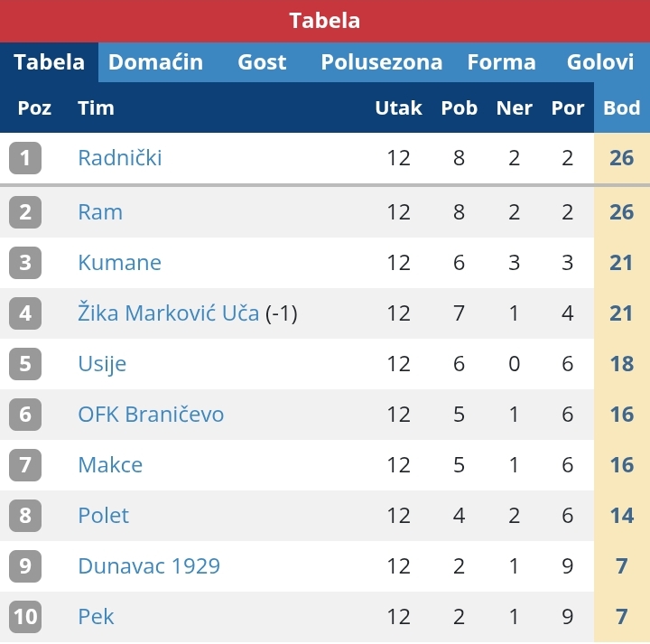This screenshot has height=644, width=650.
Task: Click the Polet team link
Action: coord(103,516)
